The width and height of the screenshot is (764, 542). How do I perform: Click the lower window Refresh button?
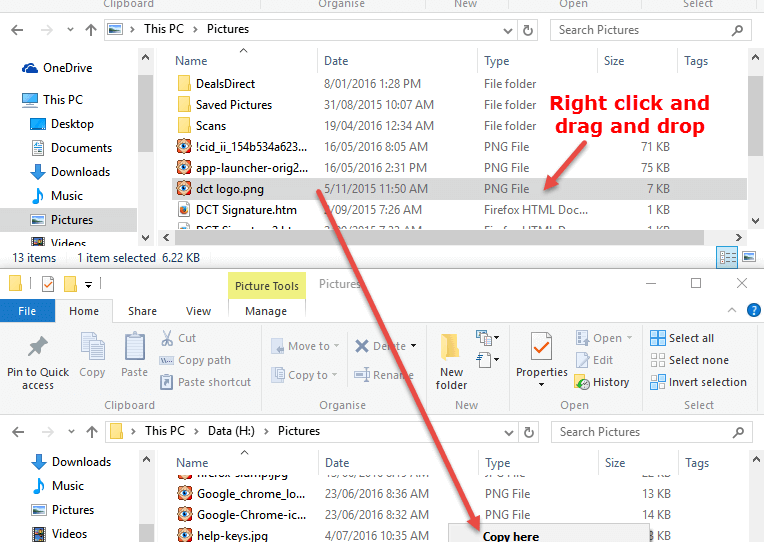click(x=529, y=432)
